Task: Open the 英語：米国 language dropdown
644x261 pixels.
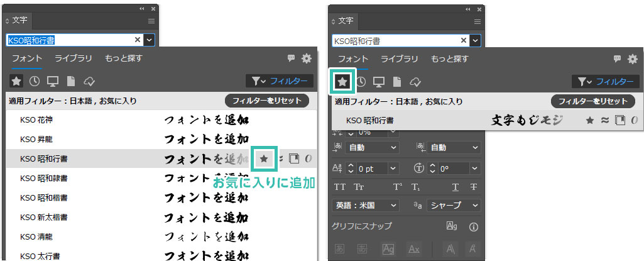Action: coord(366,205)
